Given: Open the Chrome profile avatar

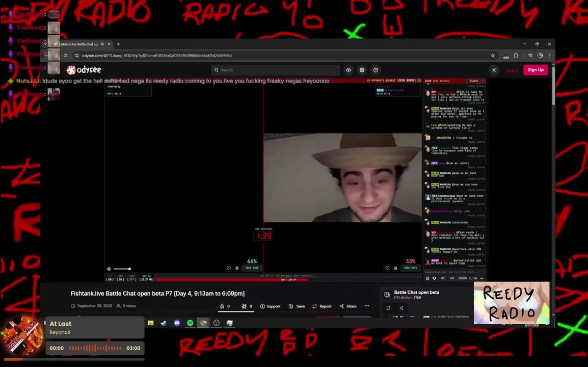Looking at the screenshot, I should [540, 56].
